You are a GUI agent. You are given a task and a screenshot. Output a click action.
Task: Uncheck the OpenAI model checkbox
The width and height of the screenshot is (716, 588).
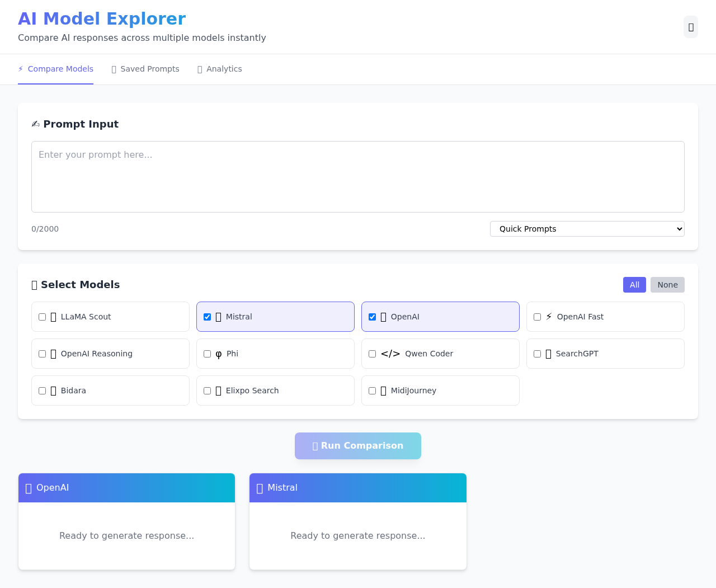pos(372,317)
